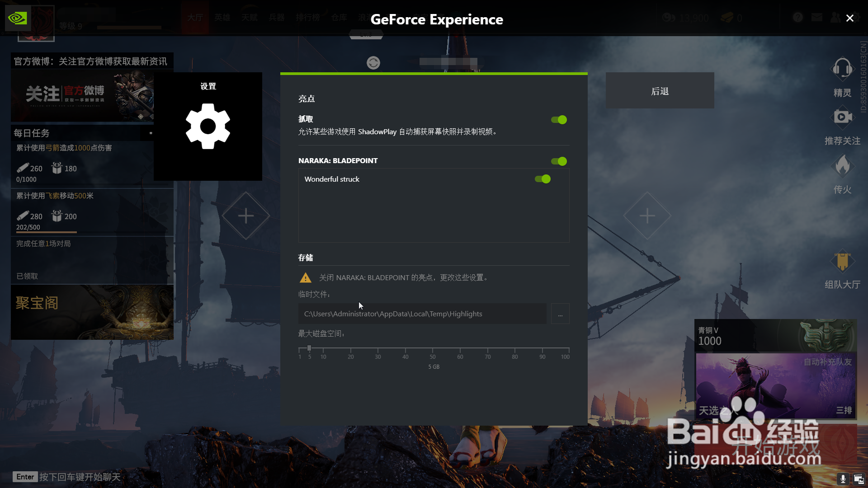Open the game mail envelope icon
Image resolution: width=868 pixels, height=488 pixels.
point(817,17)
